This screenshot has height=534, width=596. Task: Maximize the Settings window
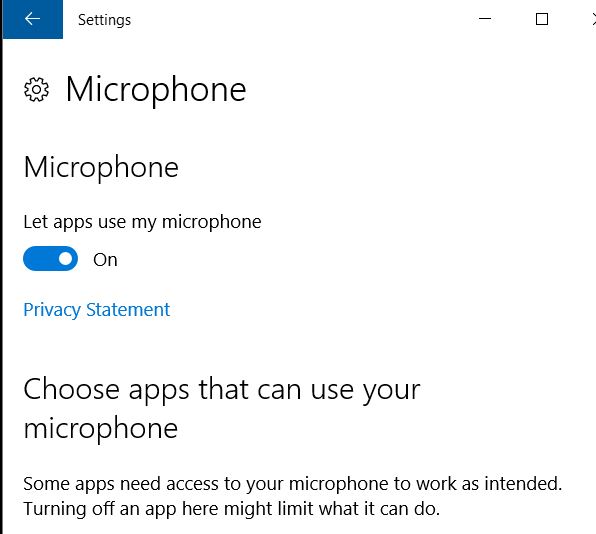point(542,19)
